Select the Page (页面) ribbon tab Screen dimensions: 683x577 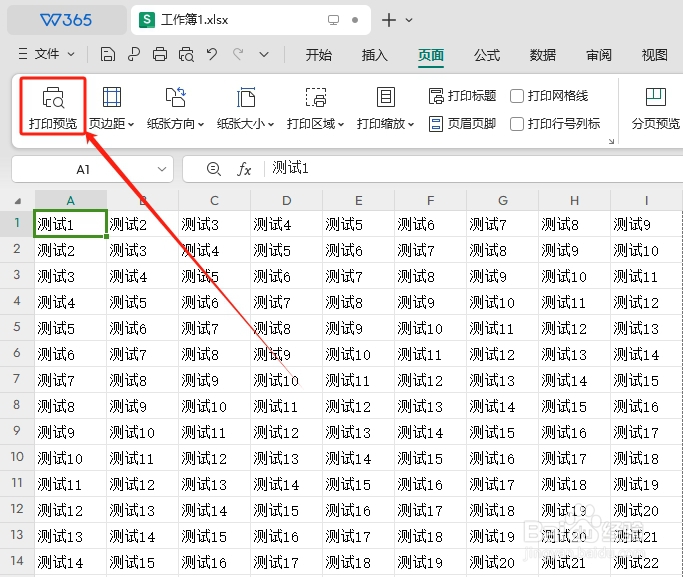coord(431,55)
